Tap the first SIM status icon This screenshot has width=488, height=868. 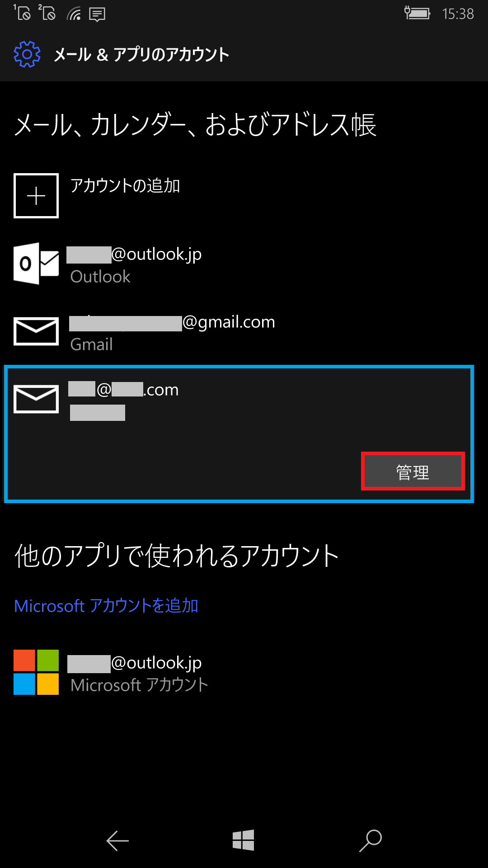(x=22, y=13)
